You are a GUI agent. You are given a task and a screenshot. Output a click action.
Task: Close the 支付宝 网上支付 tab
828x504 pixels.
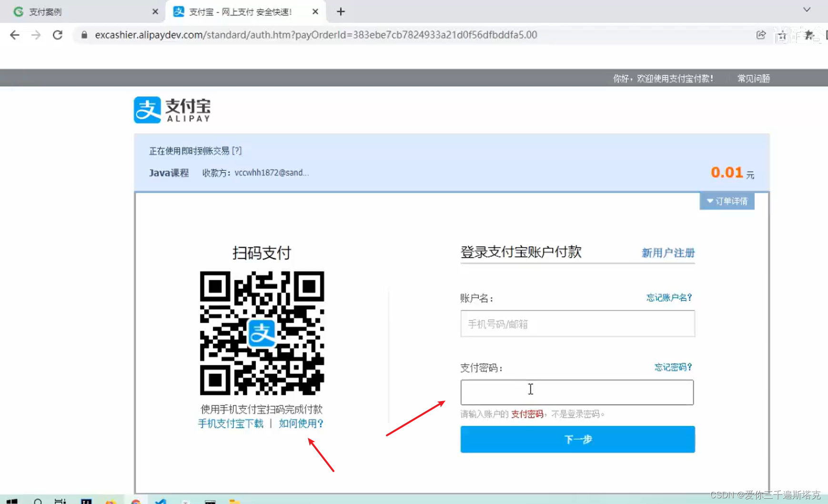315,12
